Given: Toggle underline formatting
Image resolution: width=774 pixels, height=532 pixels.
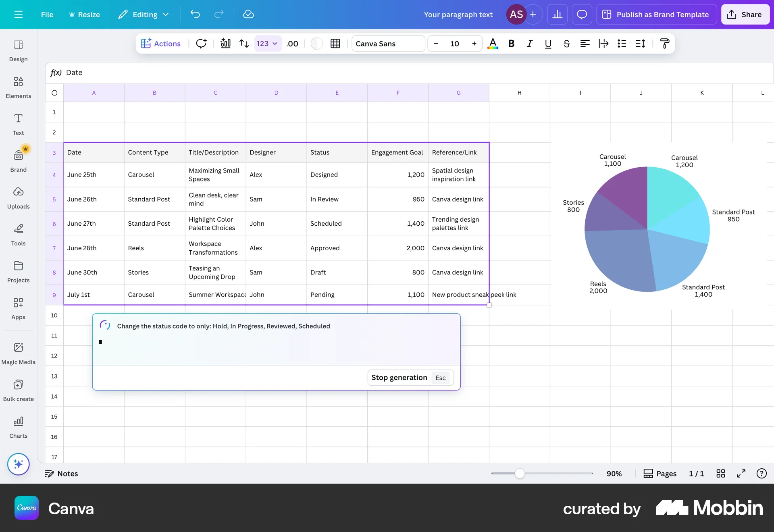Looking at the screenshot, I should (x=548, y=44).
